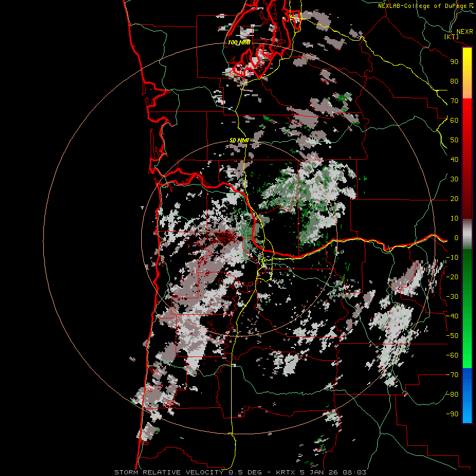This screenshot has width=476, height=476.
Task: Click the 40 value on the velocity scale
Action: [454, 160]
